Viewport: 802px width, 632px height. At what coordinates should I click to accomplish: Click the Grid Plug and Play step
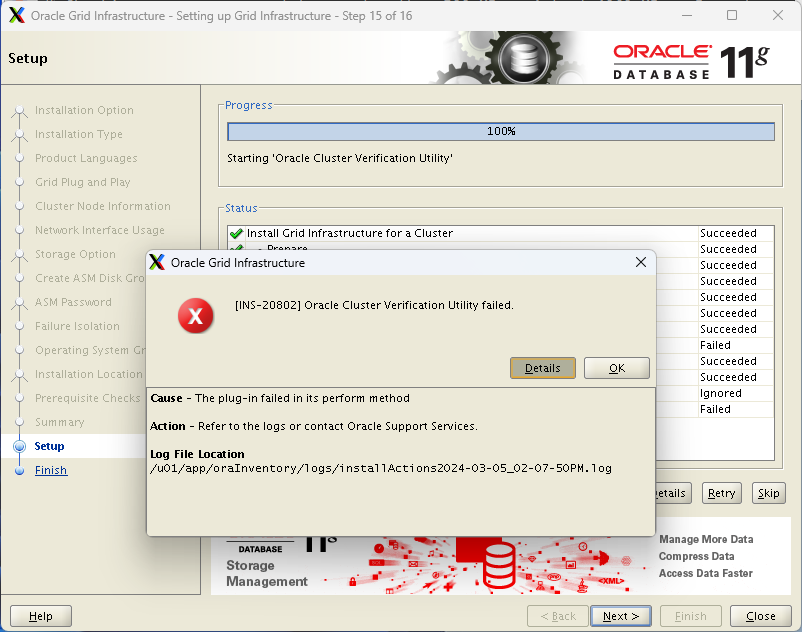[x=82, y=182]
